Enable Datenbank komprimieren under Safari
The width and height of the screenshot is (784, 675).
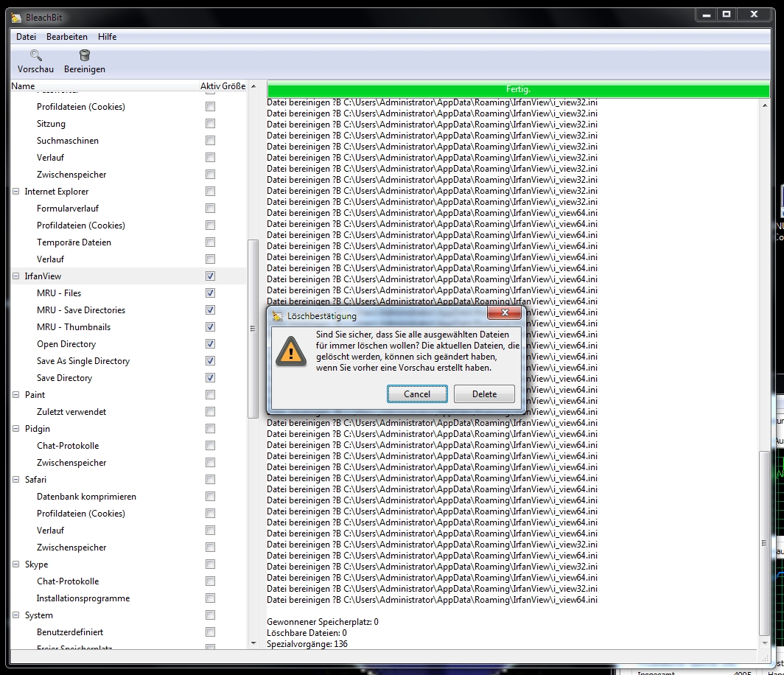pos(210,496)
